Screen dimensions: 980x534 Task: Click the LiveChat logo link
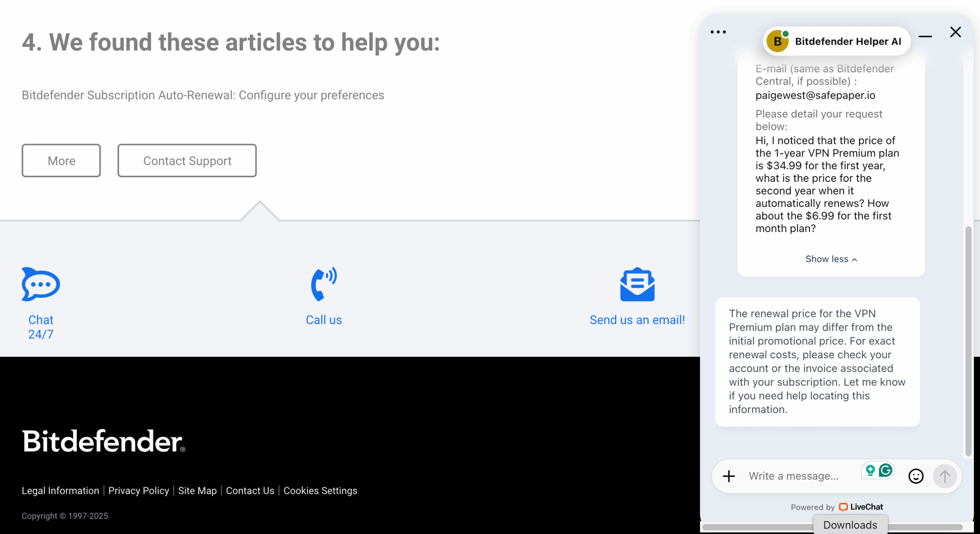pyautogui.click(x=861, y=507)
